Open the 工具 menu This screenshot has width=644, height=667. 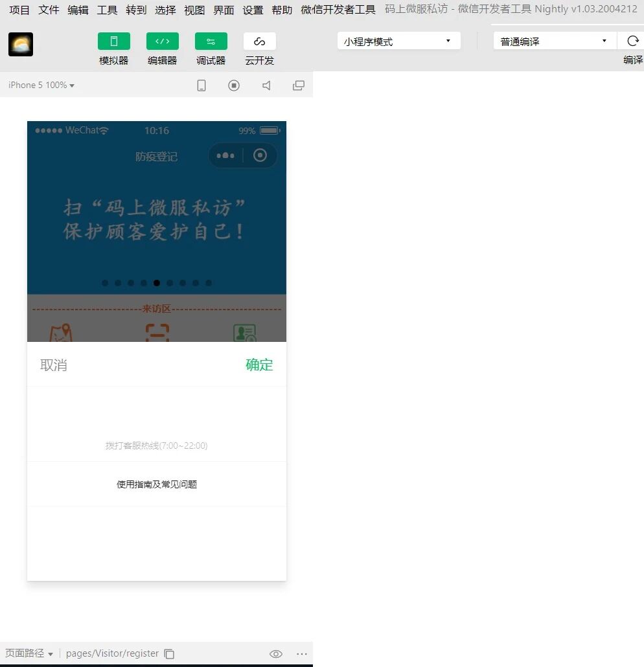tap(107, 10)
